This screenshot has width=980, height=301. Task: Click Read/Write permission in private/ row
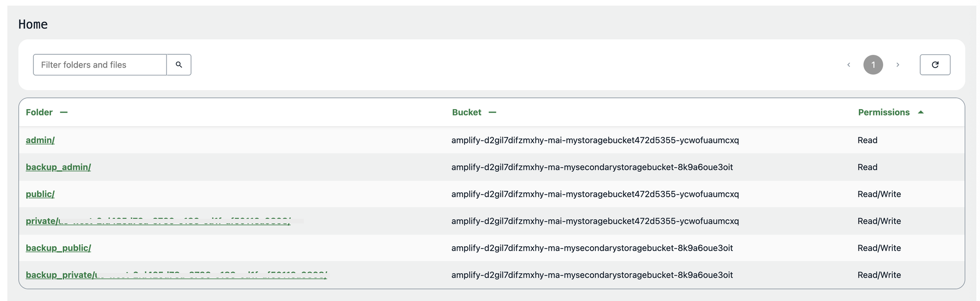[x=879, y=221]
